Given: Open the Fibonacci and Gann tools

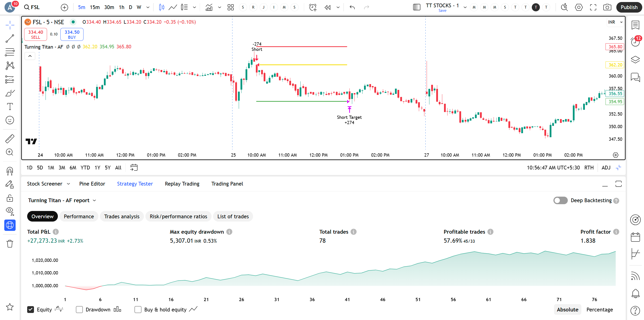Looking at the screenshot, I should [10, 52].
